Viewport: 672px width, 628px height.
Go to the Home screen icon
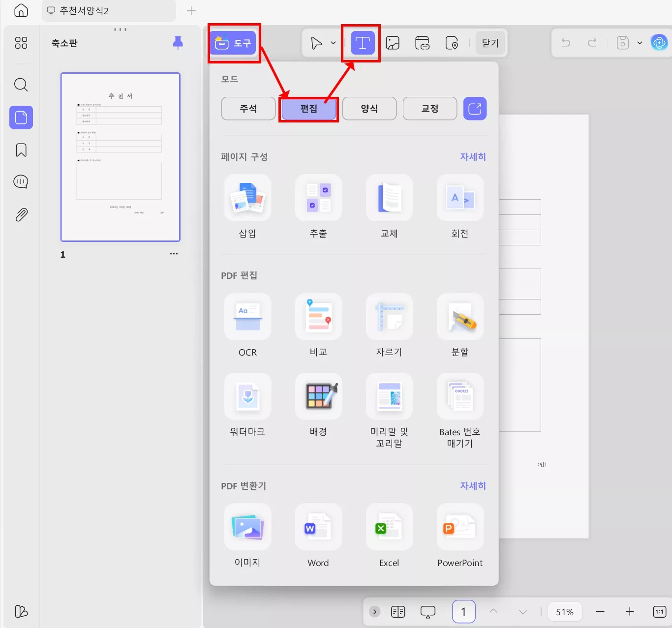coord(21,10)
